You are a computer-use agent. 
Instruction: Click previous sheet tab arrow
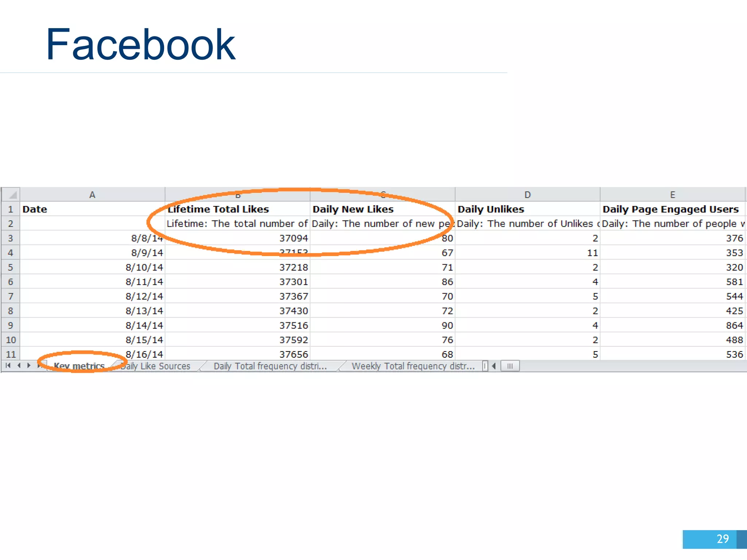click(19, 366)
